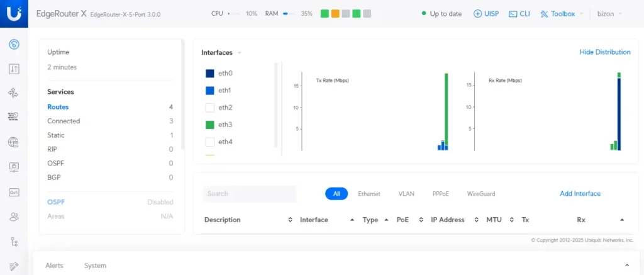Viewport: 644px width, 275px height.
Task: Click Hide Distribution link
Action: (604, 52)
